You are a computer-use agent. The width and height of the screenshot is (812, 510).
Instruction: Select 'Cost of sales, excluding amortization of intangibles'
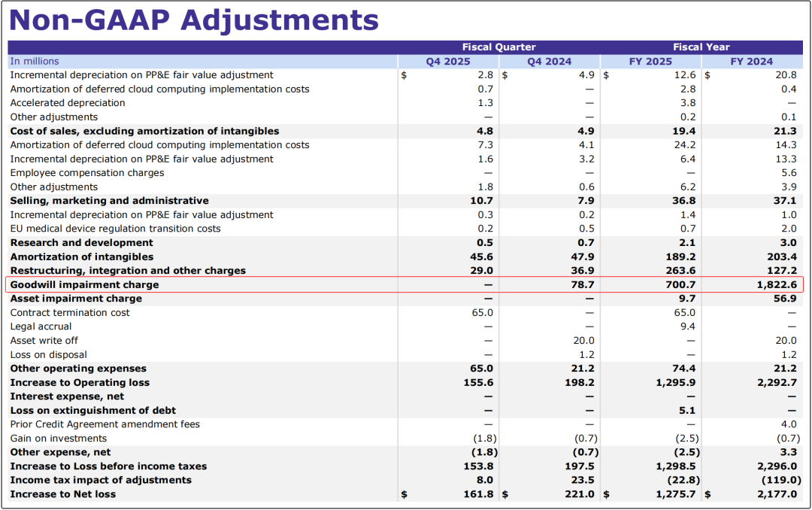click(144, 131)
